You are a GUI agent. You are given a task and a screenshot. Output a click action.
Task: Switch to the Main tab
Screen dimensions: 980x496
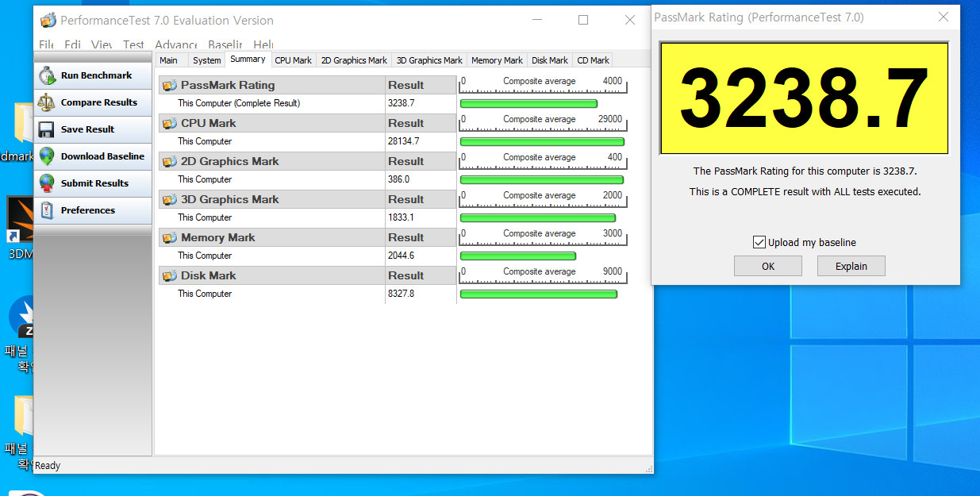point(169,60)
